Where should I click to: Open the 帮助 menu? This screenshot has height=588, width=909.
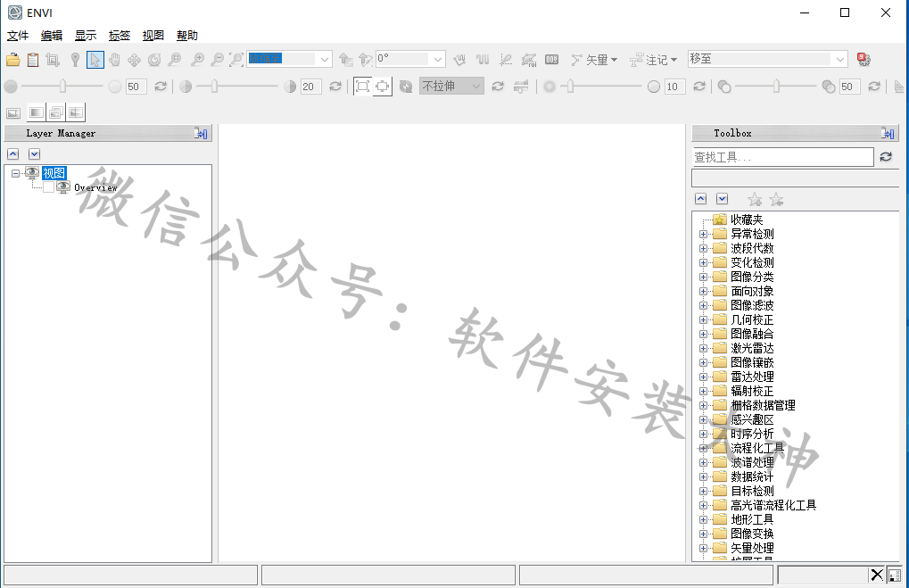(x=187, y=36)
